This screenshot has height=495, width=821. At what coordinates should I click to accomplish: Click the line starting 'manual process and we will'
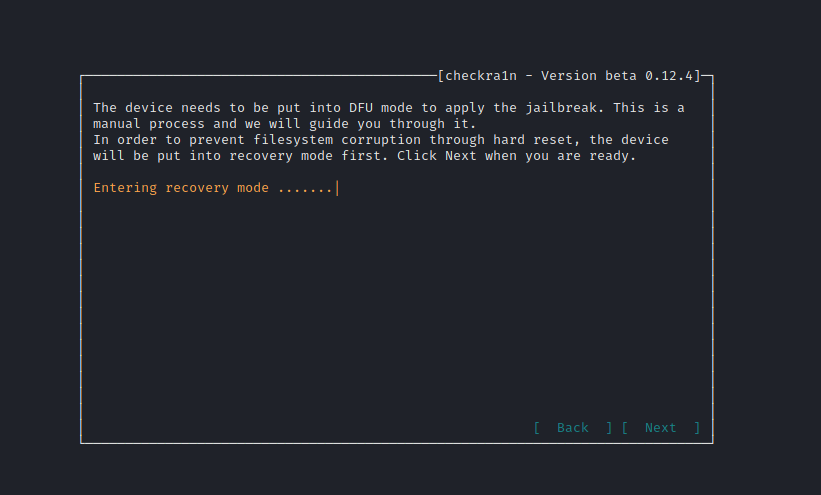[285, 124]
